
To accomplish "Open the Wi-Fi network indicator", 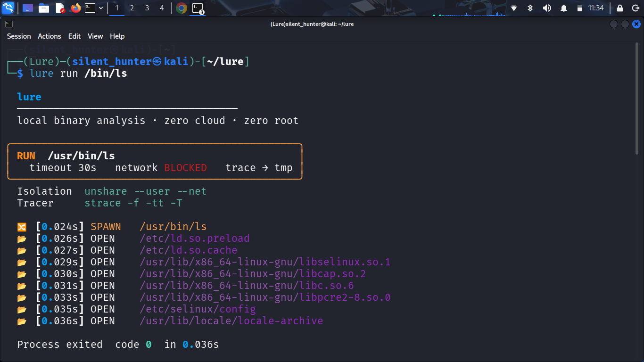I will point(514,8).
